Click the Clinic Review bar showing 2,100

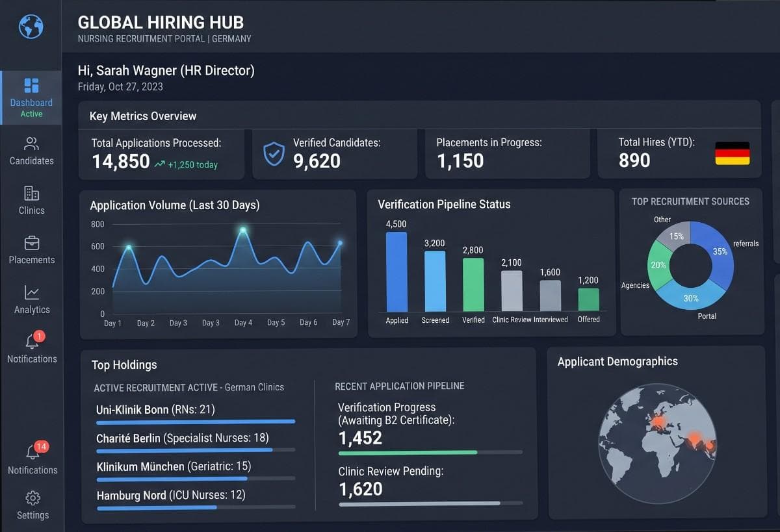pyautogui.click(x=512, y=291)
